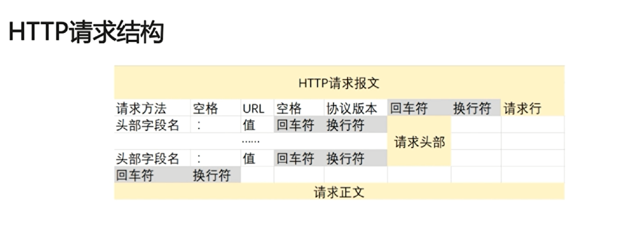The width and height of the screenshot is (644, 237).
Task: Click the "请求正文" bottom cell
Action: click(339, 192)
